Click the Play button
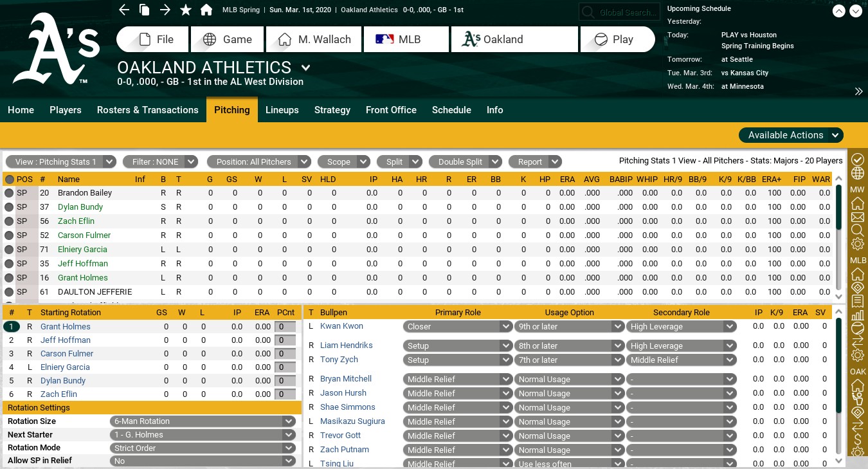This screenshot has width=868, height=469. tap(617, 39)
